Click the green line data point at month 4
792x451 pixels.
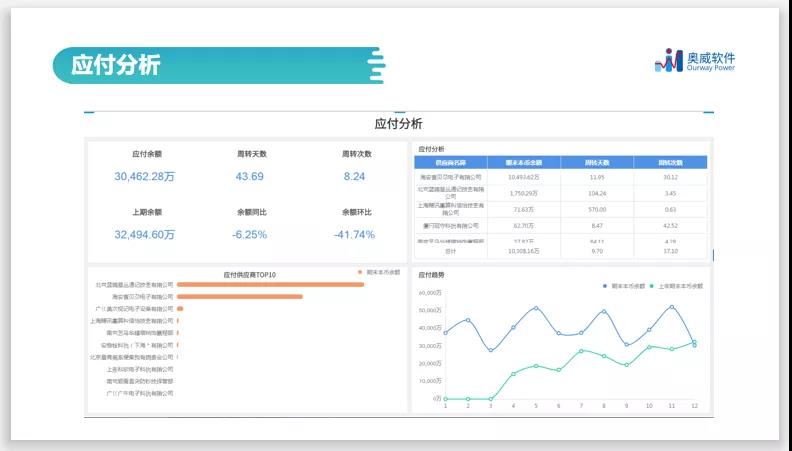tap(513, 374)
